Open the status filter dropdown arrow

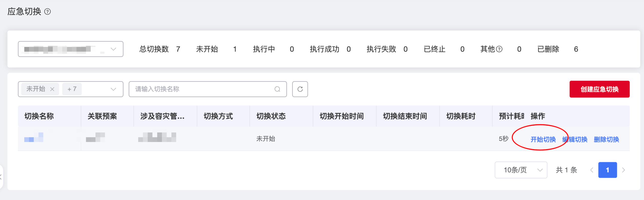click(113, 89)
